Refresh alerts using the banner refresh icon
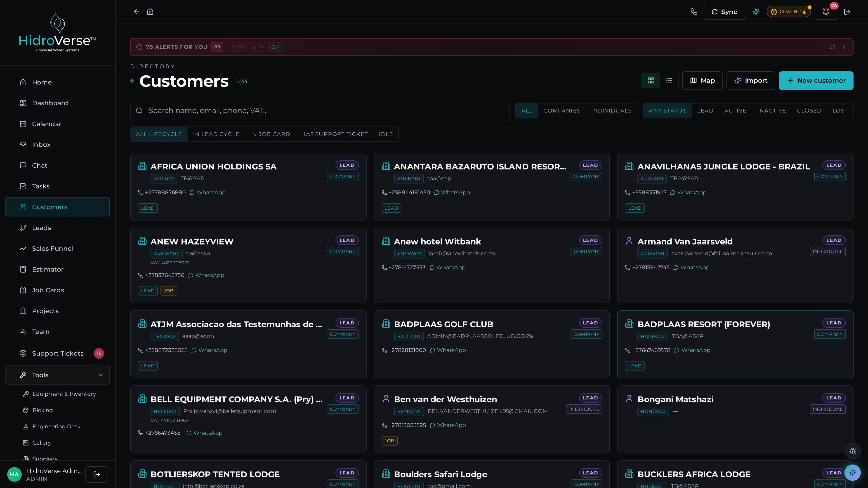Image resolution: width=868 pixels, height=488 pixels. click(832, 47)
